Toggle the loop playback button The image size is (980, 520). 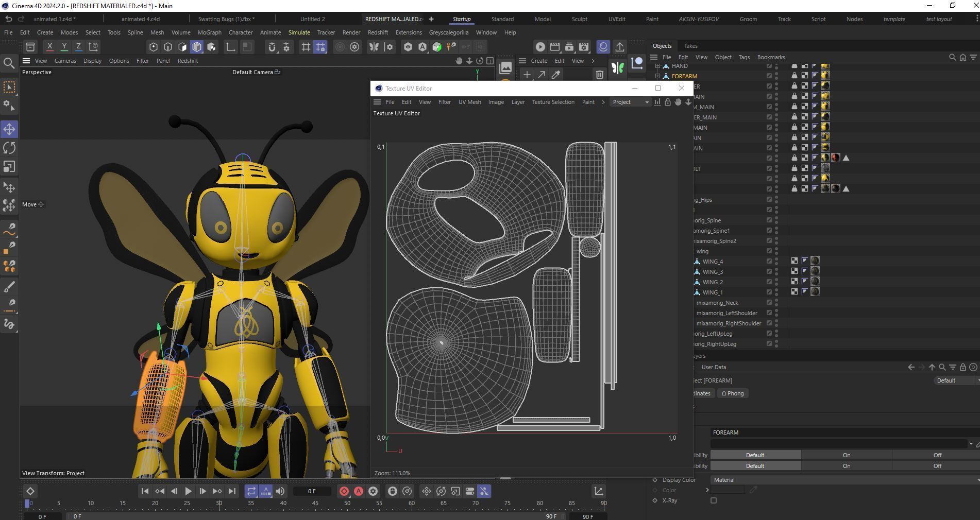tap(251, 491)
